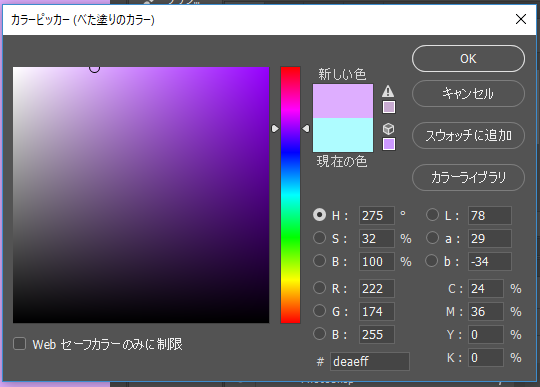Open カラーライブラリ color libraries
The image size is (540, 387).
468,177
